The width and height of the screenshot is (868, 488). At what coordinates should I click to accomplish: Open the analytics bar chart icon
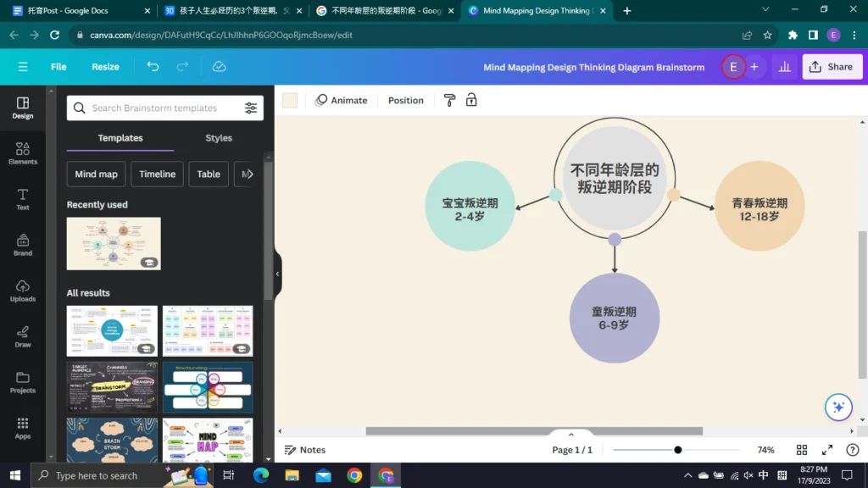784,67
